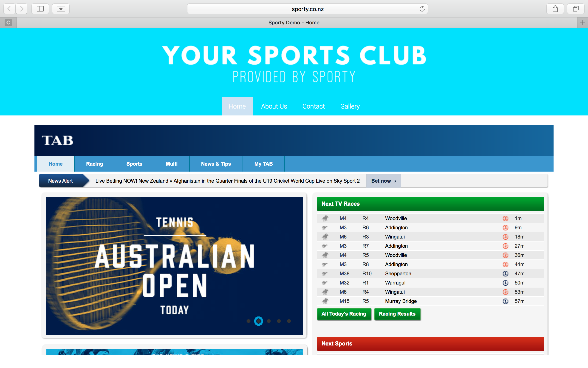This screenshot has width=588, height=368.
Task: Click channel 2 icon on Wingatui 18m row
Action: tap(505, 237)
